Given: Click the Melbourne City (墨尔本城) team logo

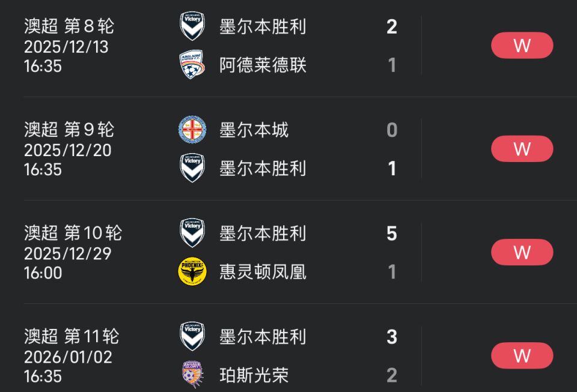Looking at the screenshot, I should click(192, 130).
